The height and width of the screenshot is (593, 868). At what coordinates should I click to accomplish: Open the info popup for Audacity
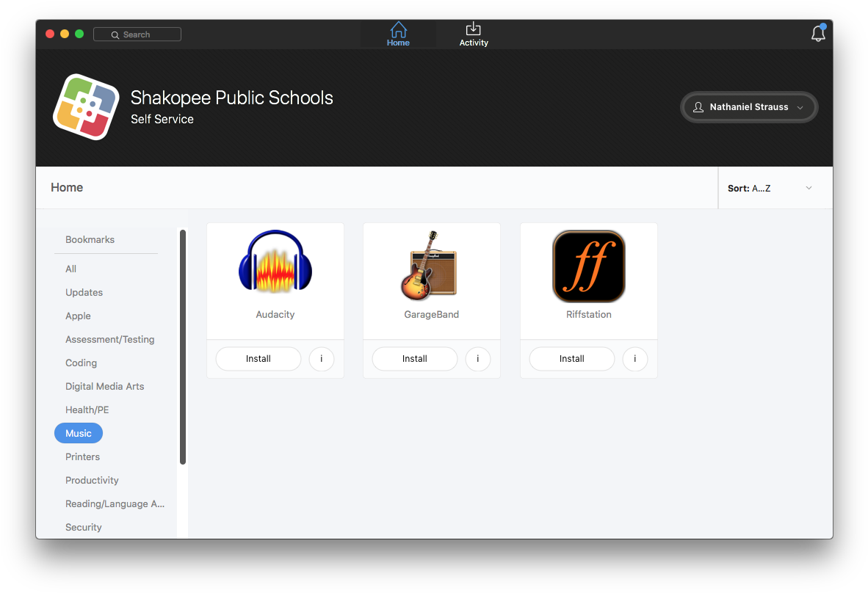[321, 359]
